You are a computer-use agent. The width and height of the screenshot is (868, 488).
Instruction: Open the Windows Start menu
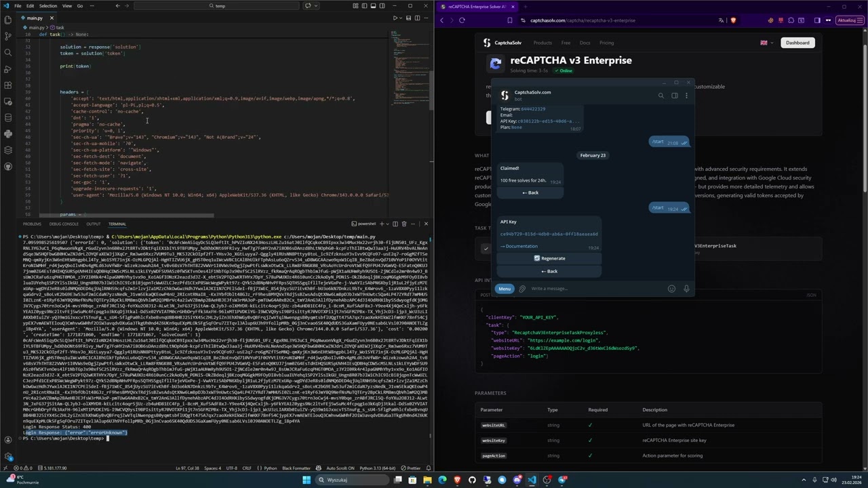(x=307, y=480)
